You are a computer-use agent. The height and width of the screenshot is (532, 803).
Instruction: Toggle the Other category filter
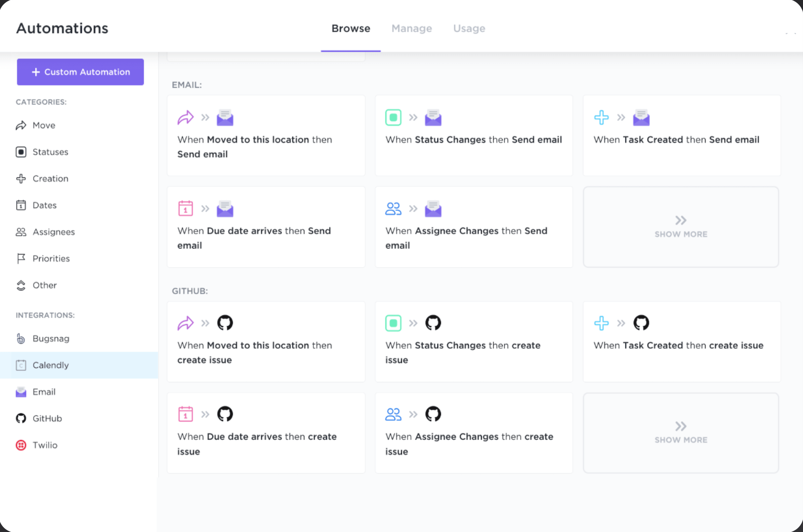tap(45, 285)
